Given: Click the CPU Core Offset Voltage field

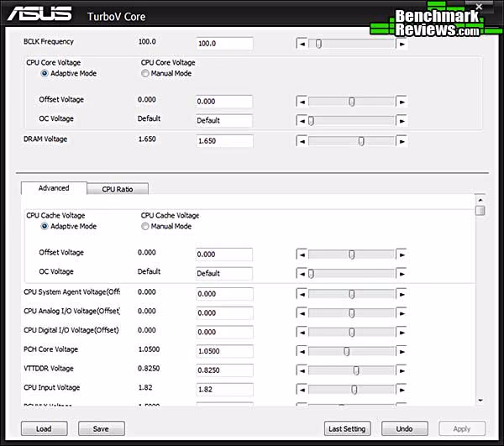Looking at the screenshot, I should [224, 102].
